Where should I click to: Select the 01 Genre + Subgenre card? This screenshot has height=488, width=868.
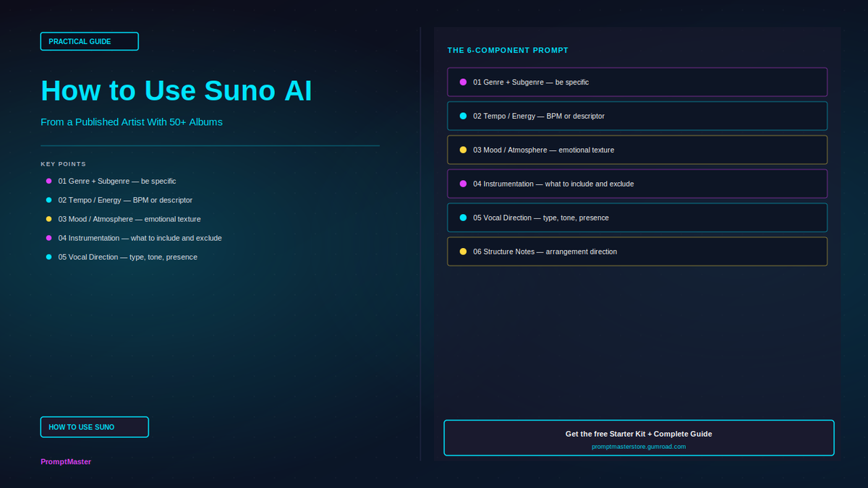[x=637, y=82]
